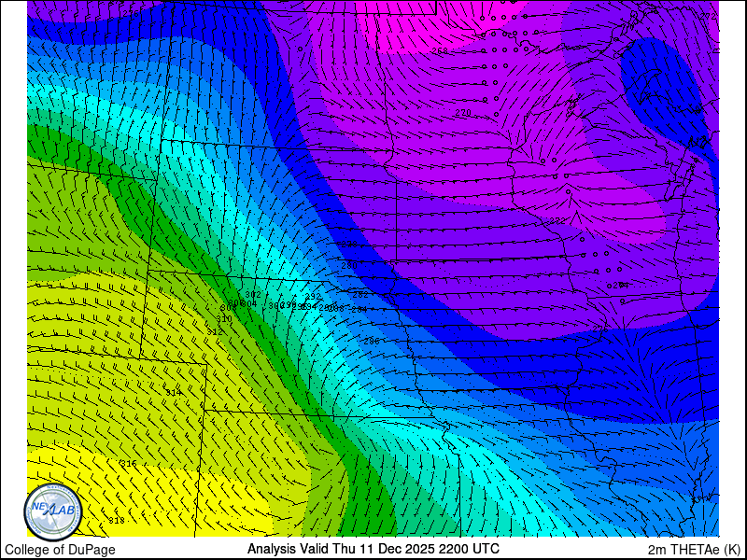Screen dimensions: 747x560
Task: Click the 318 contour label
Action: point(118,521)
